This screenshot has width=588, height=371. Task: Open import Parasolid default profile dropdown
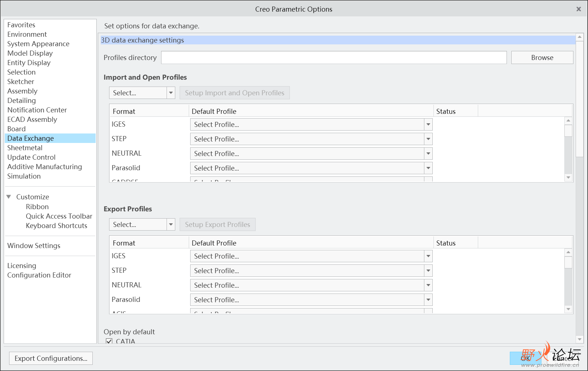(311, 168)
